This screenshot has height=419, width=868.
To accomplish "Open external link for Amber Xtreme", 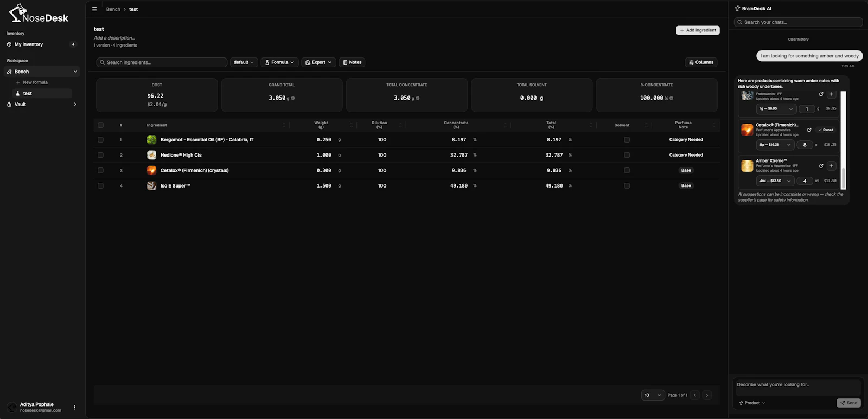I will (x=821, y=166).
